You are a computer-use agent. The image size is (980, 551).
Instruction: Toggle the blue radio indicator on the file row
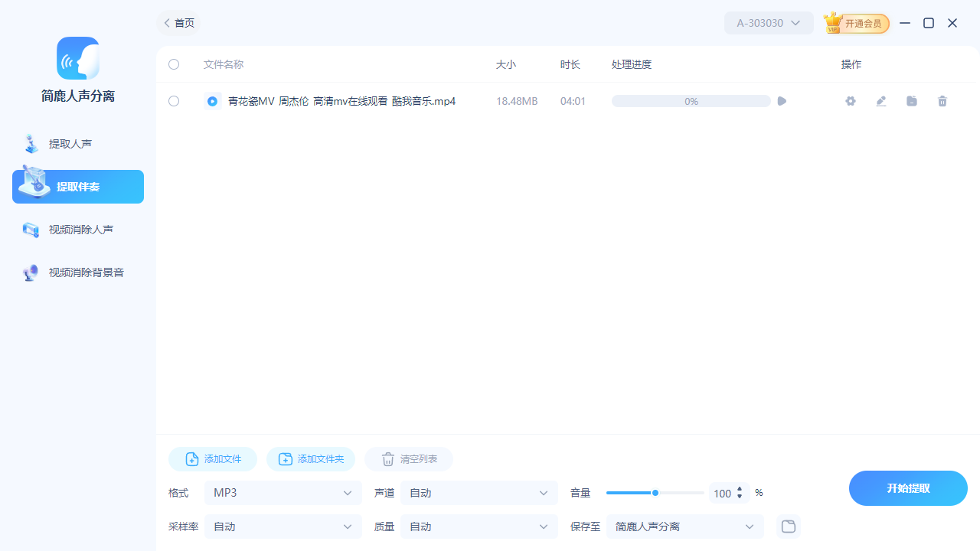click(212, 100)
